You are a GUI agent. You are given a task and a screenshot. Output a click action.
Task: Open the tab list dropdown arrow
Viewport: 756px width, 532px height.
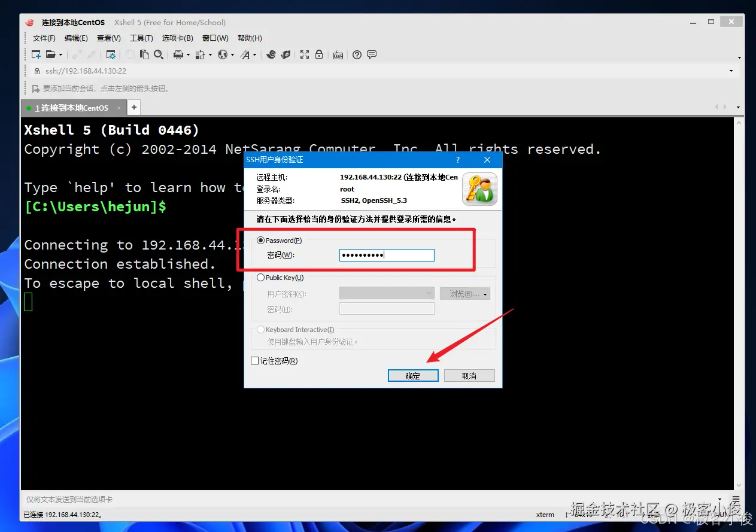[738, 108]
